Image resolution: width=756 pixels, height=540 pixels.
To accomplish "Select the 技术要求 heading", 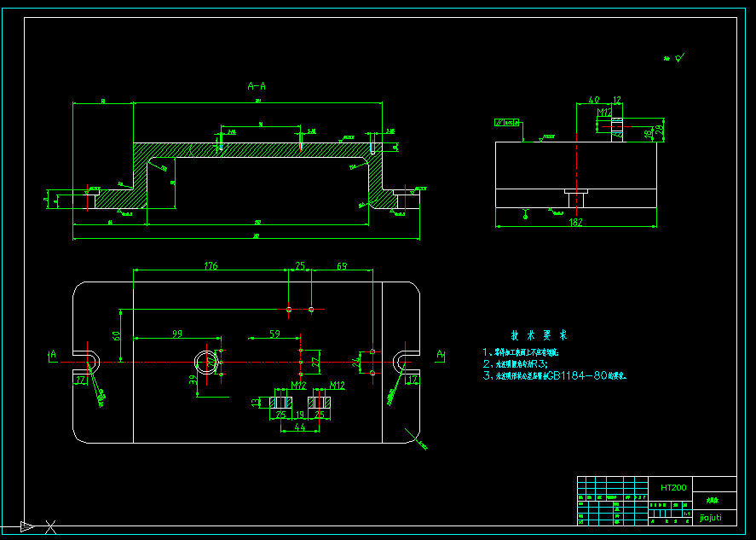I will point(539,335).
